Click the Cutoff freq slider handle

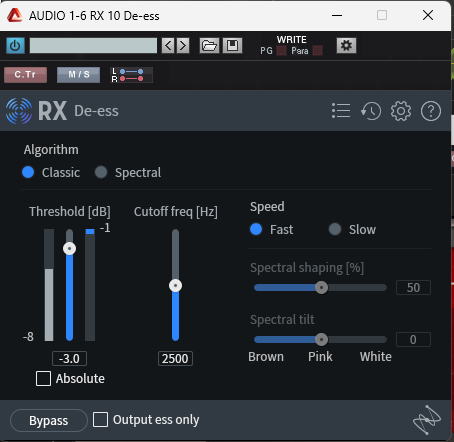(x=175, y=286)
